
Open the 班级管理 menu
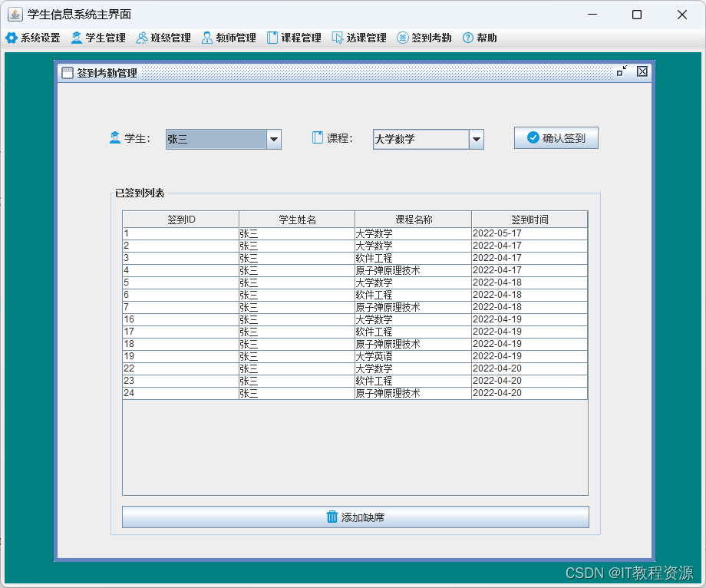163,38
